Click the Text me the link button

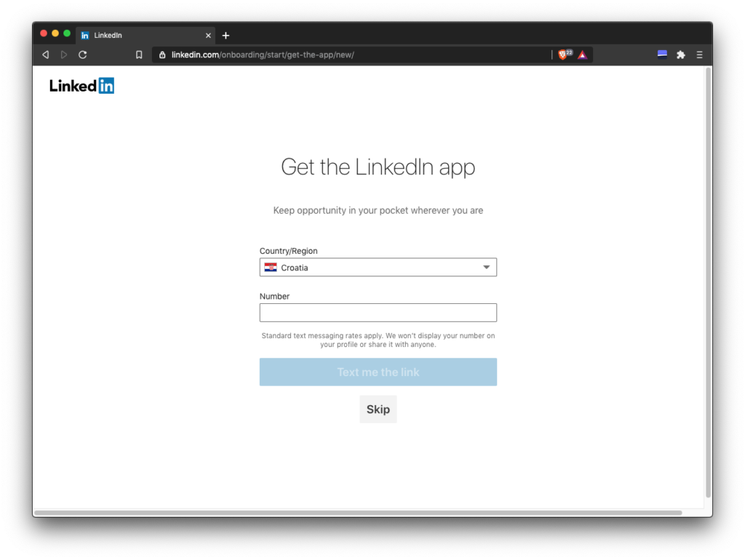[x=378, y=372]
